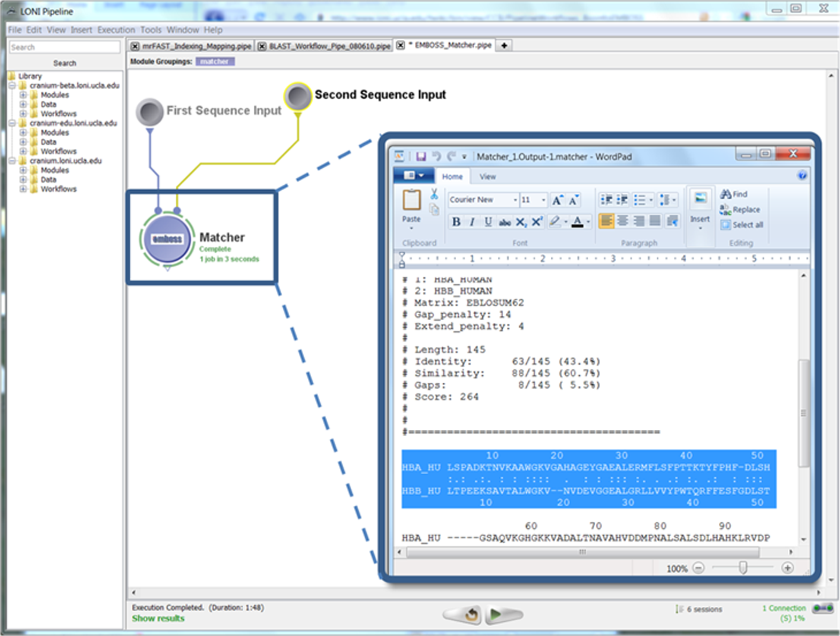Screen dimensions: 840x636
Task: Click the Save icon in WordPad's quick access toolbar
Action: (421, 156)
